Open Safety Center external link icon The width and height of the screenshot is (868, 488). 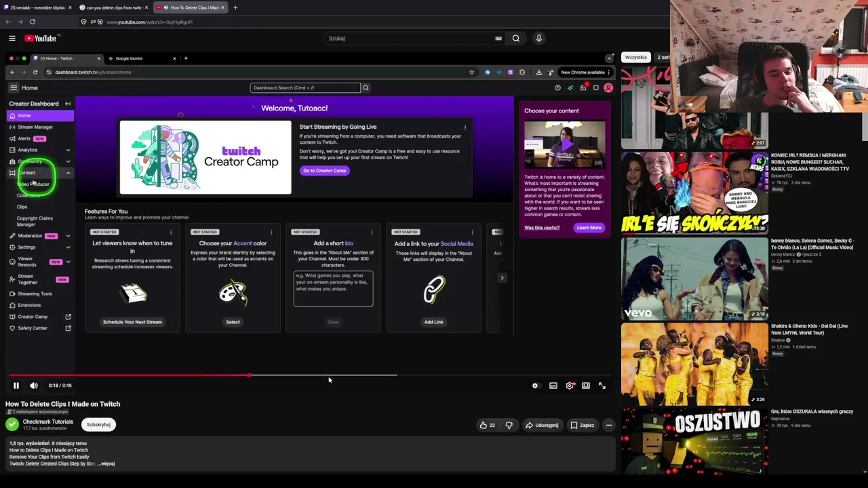[68, 328]
